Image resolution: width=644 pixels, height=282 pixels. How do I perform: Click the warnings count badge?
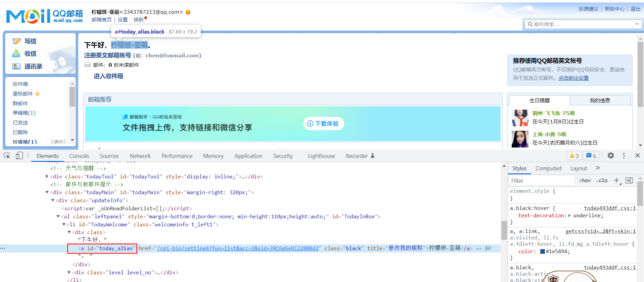click(x=574, y=156)
